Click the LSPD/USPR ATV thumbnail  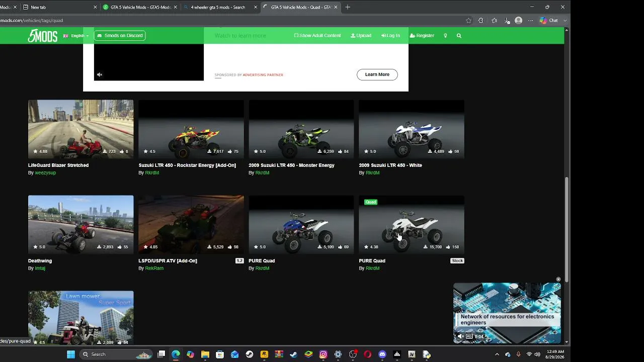click(x=191, y=225)
